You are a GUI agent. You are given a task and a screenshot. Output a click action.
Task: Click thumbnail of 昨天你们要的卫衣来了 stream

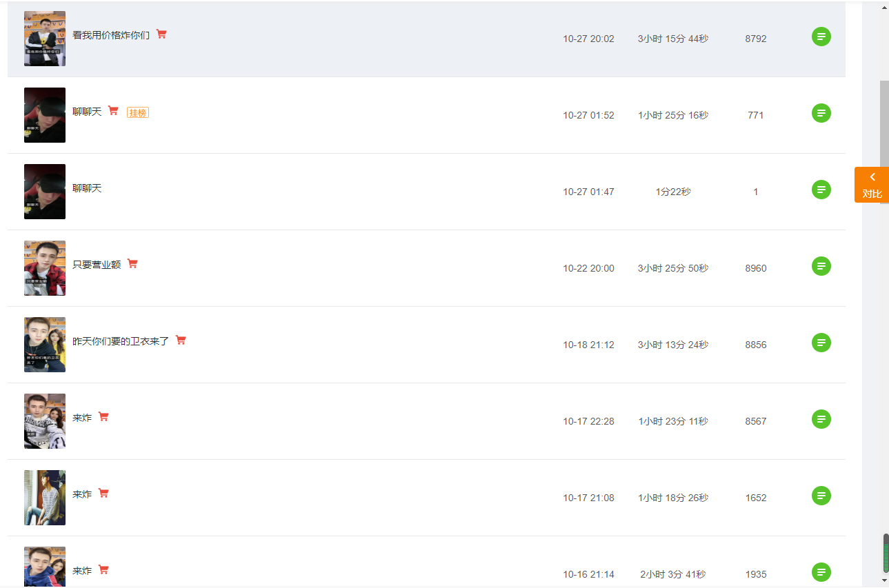(x=45, y=345)
